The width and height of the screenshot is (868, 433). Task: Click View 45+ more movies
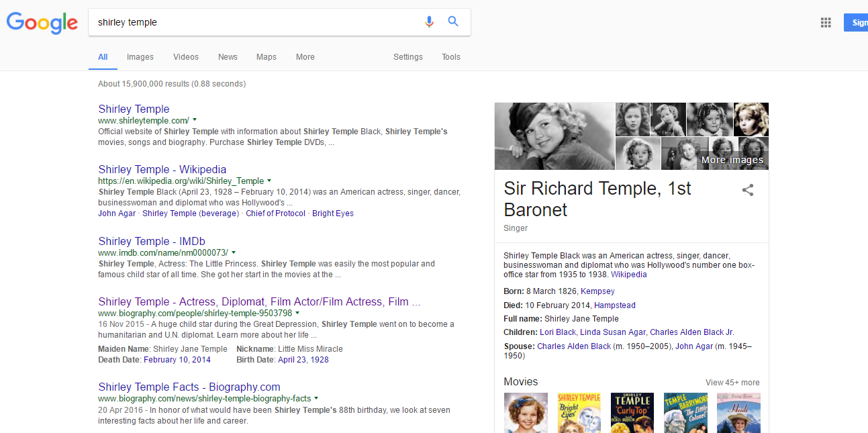pos(732,383)
